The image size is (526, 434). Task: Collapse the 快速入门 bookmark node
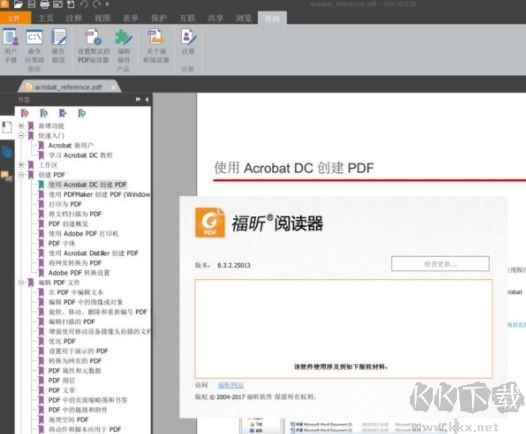point(21,135)
